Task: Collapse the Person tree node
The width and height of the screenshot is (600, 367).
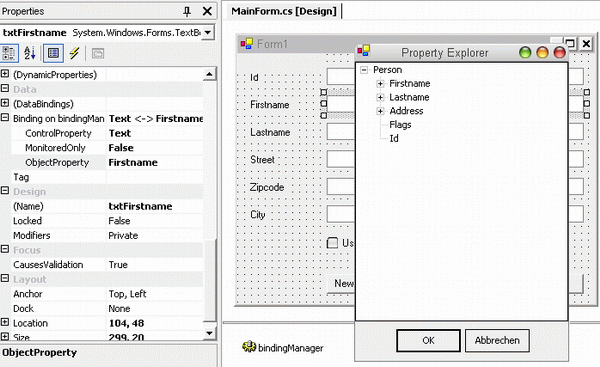Action: tap(364, 70)
